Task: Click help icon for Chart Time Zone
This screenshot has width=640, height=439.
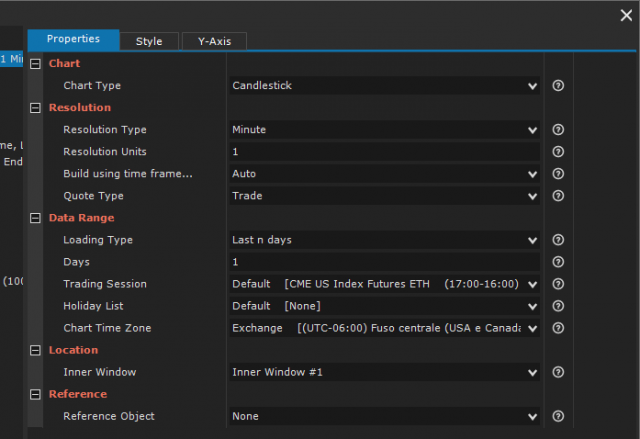Action: [x=558, y=328]
